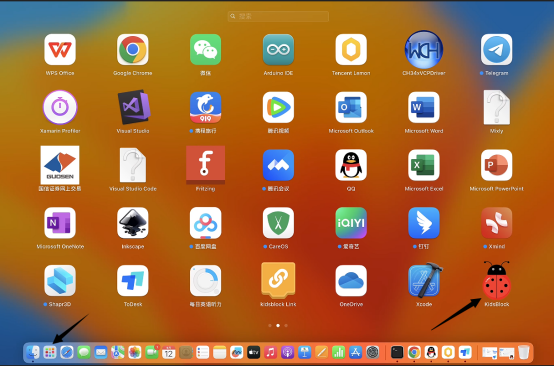Open Notes in the Dock
Screen dimensions: 554x366
(219, 352)
